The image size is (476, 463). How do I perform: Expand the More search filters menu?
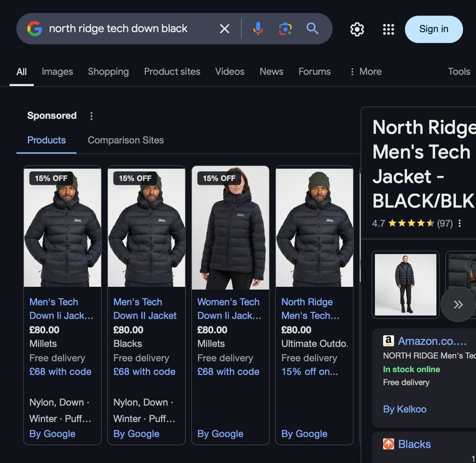(x=366, y=72)
